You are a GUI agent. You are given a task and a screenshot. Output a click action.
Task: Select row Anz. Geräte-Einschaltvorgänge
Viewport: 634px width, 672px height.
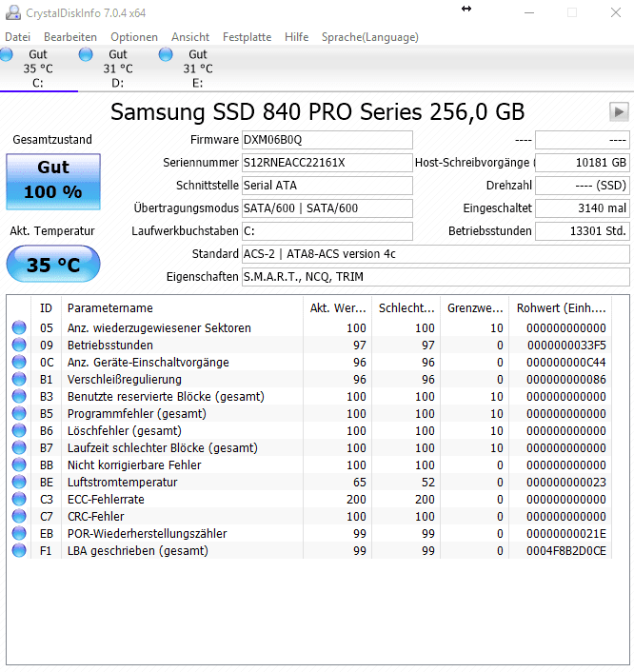click(309, 362)
